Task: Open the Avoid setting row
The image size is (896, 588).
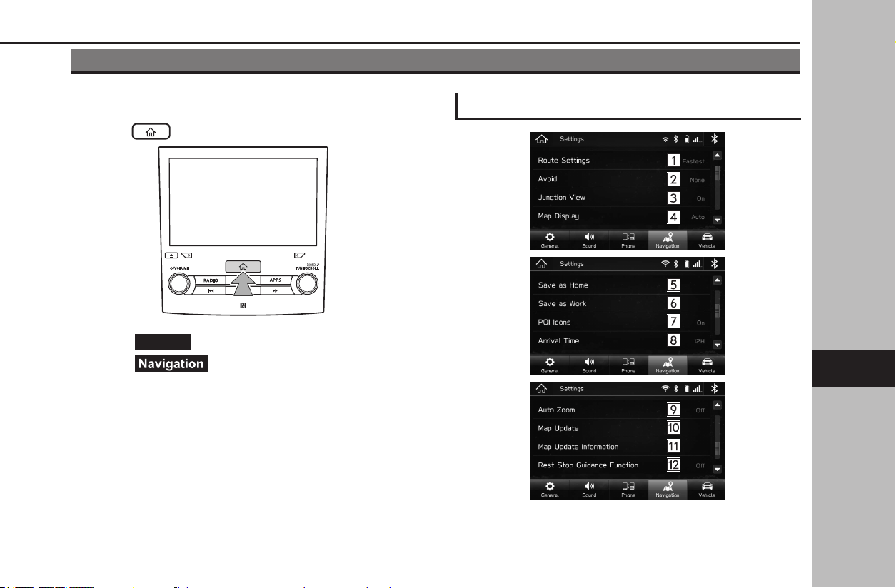Action: [621, 179]
